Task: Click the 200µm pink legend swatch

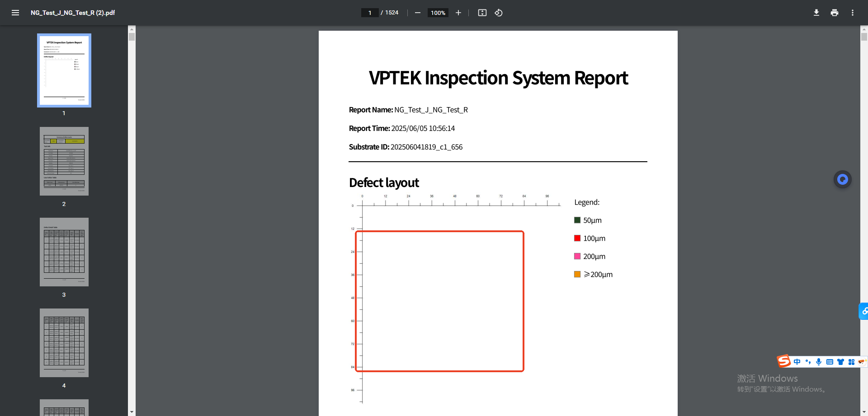Action: tap(577, 256)
